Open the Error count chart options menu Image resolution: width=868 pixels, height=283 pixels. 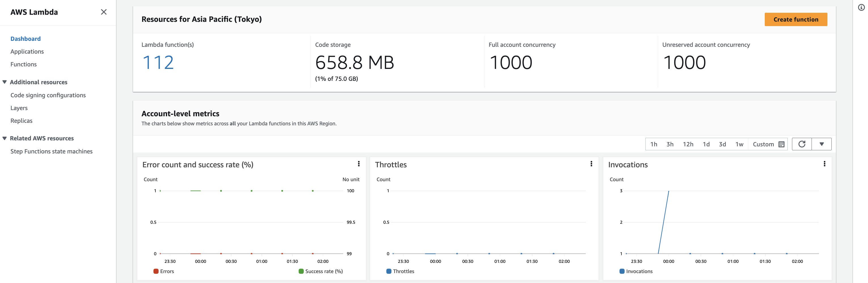click(x=359, y=164)
